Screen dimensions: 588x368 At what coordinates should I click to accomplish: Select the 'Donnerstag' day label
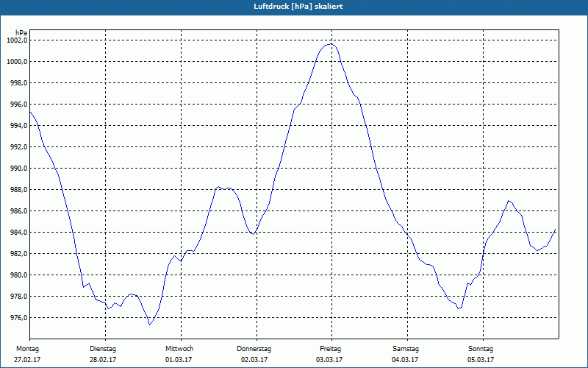point(254,349)
